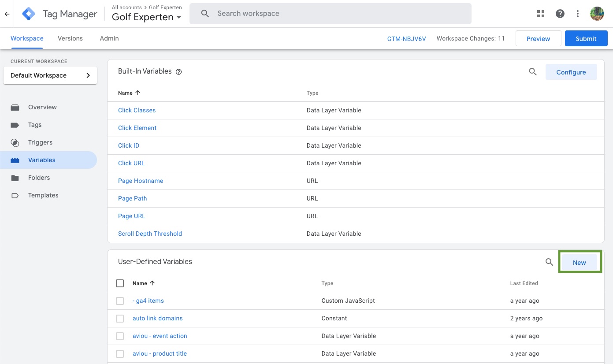Open Folders in the sidebar

pyautogui.click(x=39, y=178)
